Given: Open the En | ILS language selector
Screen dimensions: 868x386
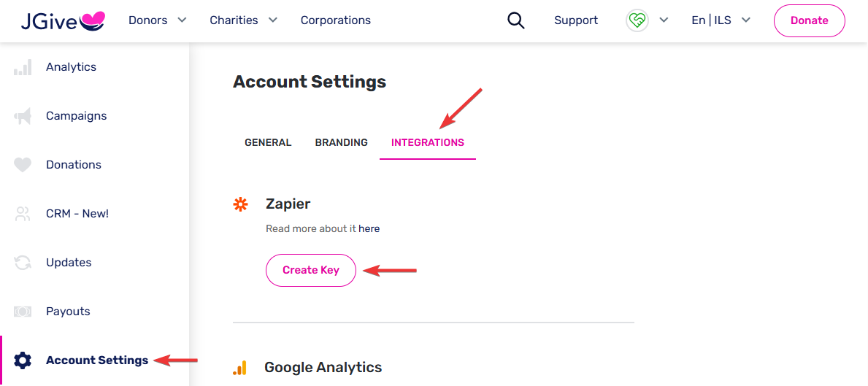Looking at the screenshot, I should [x=721, y=20].
